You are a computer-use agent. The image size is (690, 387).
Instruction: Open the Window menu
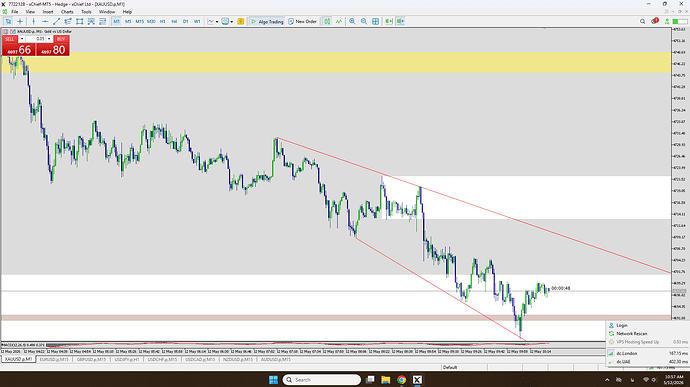(107, 12)
